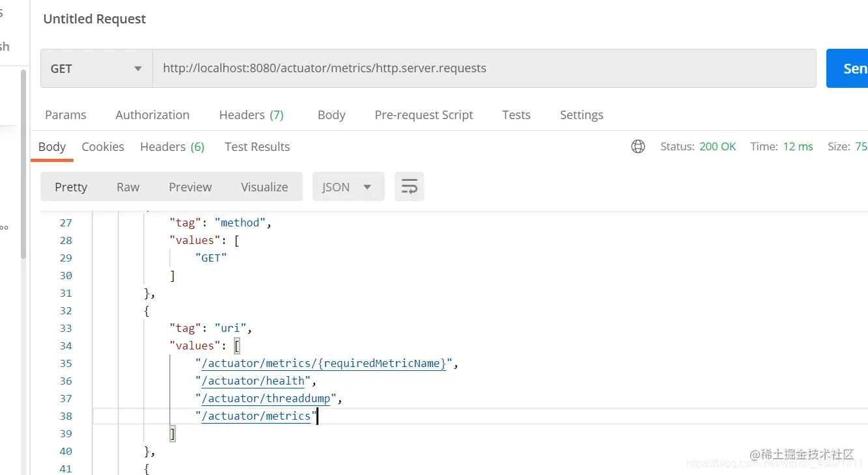The height and width of the screenshot is (475, 868).
Task: Click the request URL input field
Action: click(x=484, y=68)
